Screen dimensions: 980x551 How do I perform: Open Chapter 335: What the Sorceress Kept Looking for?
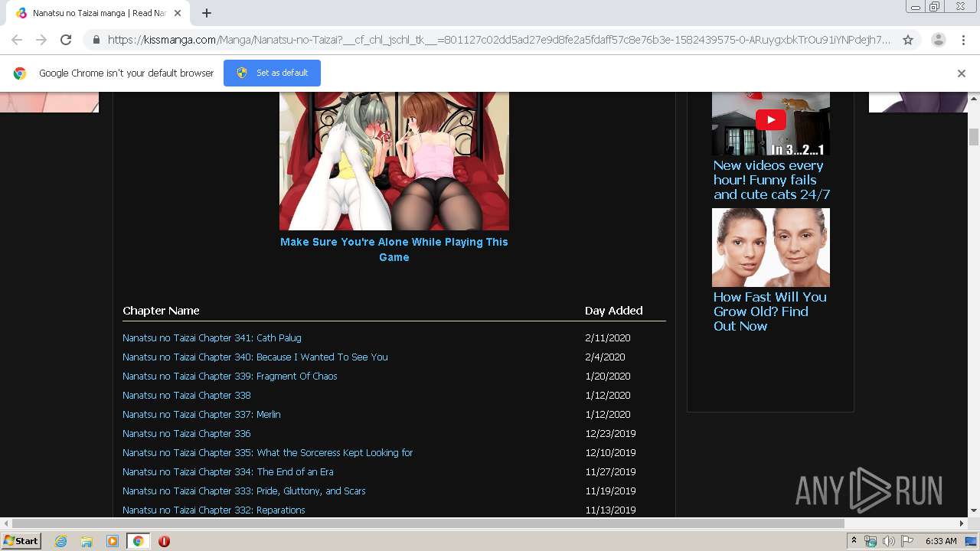pos(268,452)
